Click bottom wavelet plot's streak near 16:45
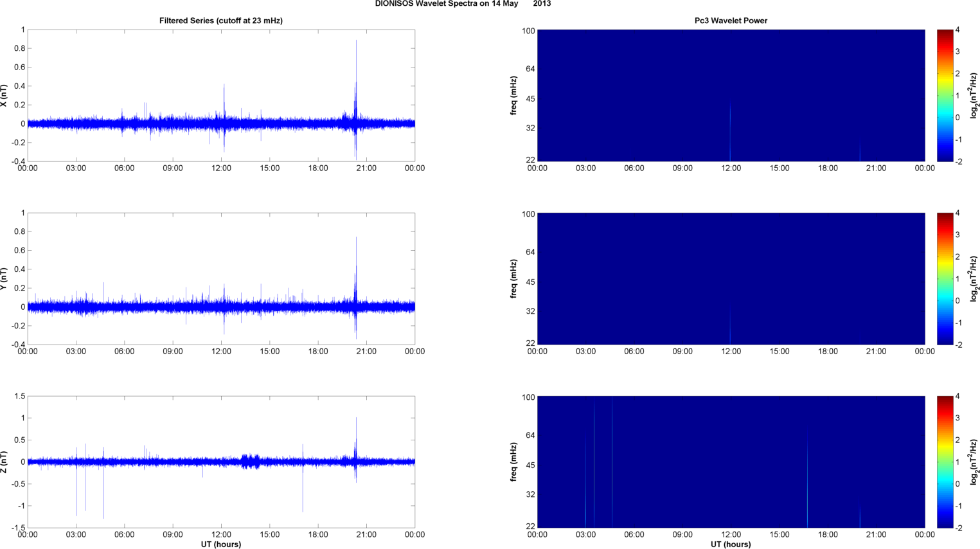The width and height of the screenshot is (980, 549). coord(807,479)
